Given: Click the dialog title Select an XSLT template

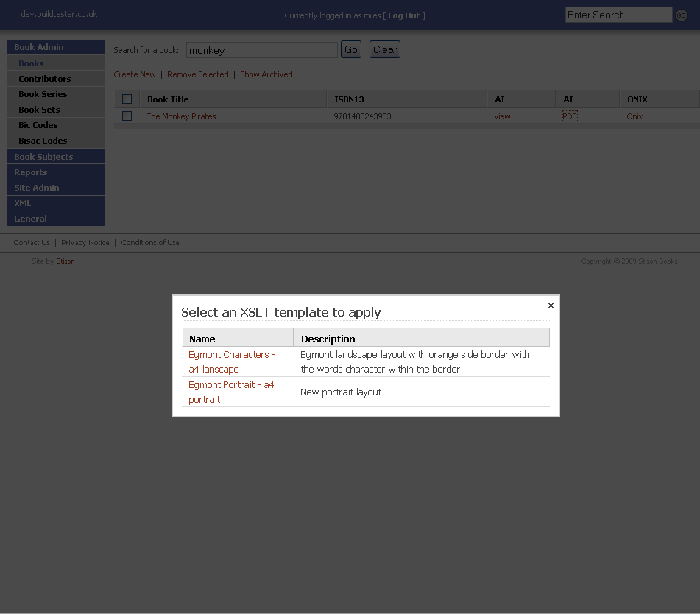Looking at the screenshot, I should [280, 312].
